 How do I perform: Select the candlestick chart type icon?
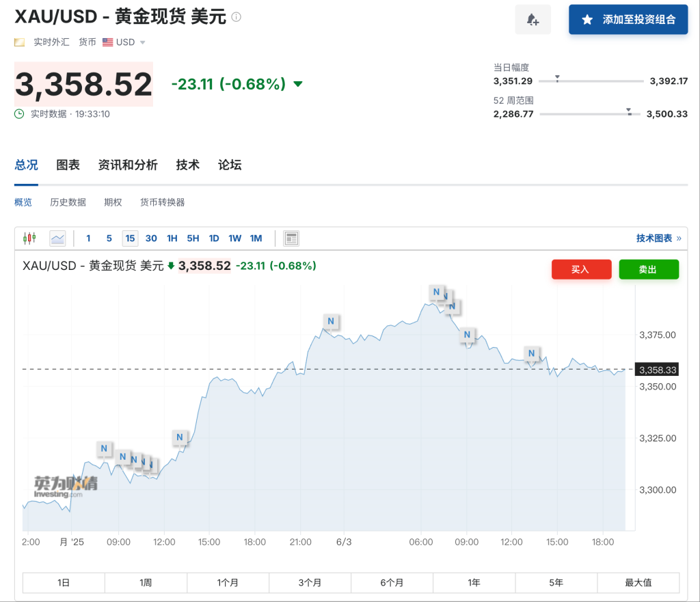[x=29, y=238]
